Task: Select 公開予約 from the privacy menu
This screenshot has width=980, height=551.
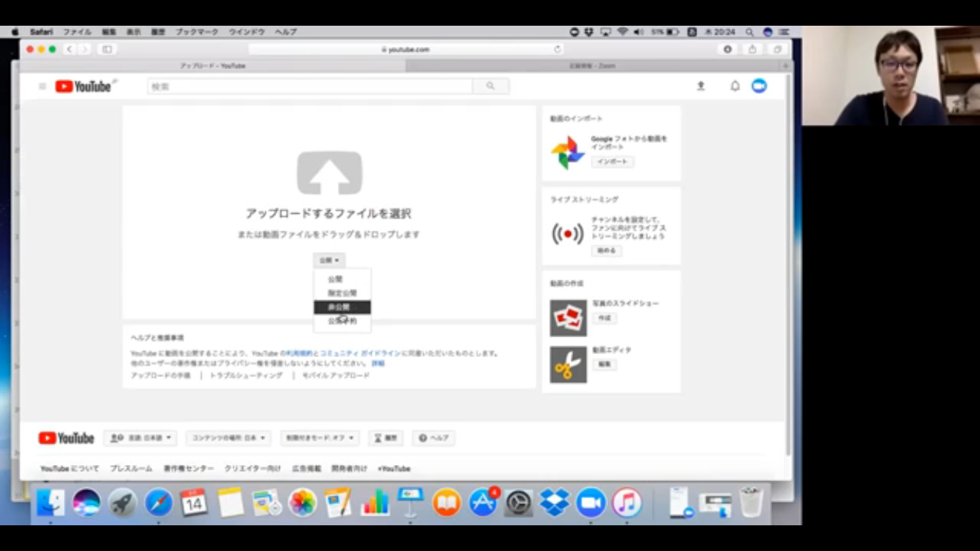Action: coord(342,321)
